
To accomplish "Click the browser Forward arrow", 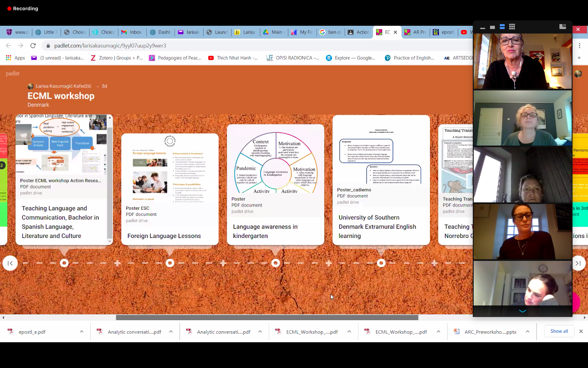I will point(20,45).
